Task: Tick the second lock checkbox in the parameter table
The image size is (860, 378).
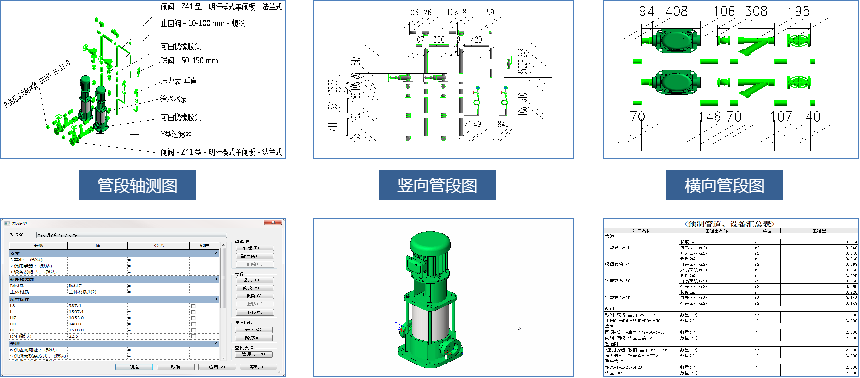Action: [193, 312]
